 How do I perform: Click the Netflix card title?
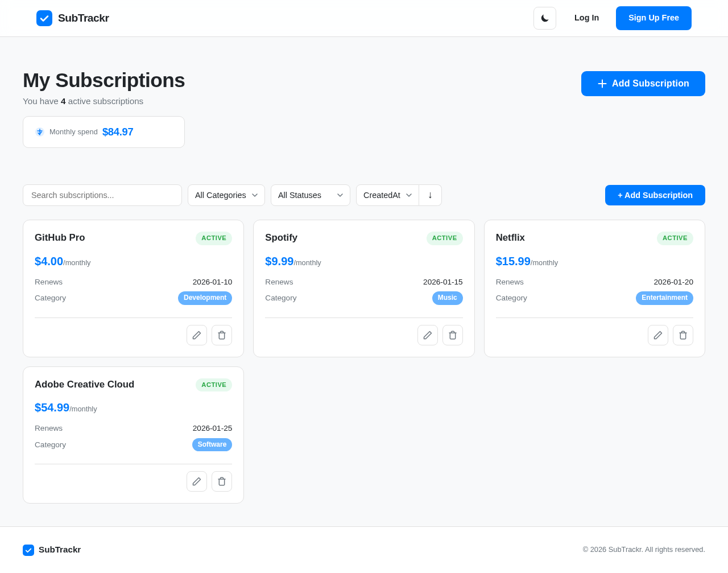(510, 238)
